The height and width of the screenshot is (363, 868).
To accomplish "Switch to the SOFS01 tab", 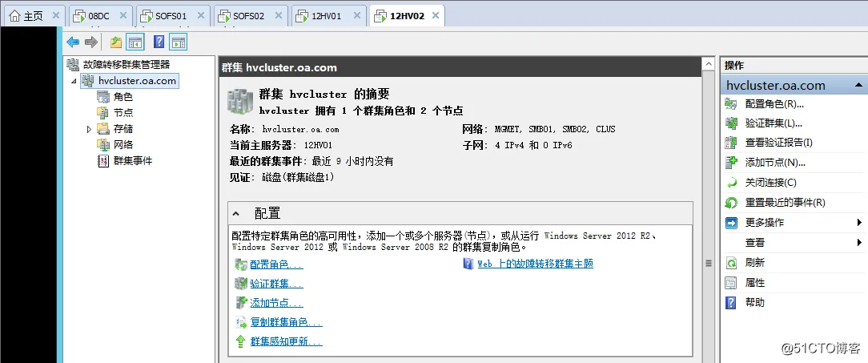I will point(171,15).
